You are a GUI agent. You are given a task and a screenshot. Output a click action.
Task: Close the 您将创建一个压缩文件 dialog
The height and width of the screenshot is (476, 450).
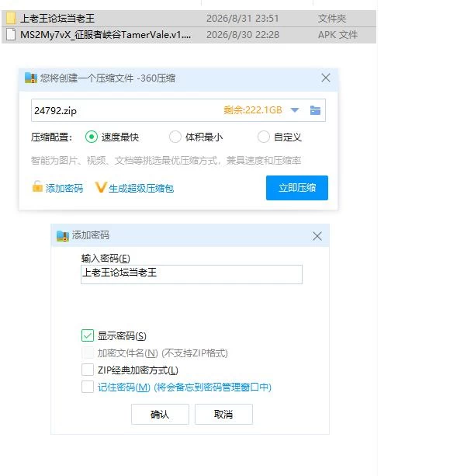pyautogui.click(x=326, y=78)
